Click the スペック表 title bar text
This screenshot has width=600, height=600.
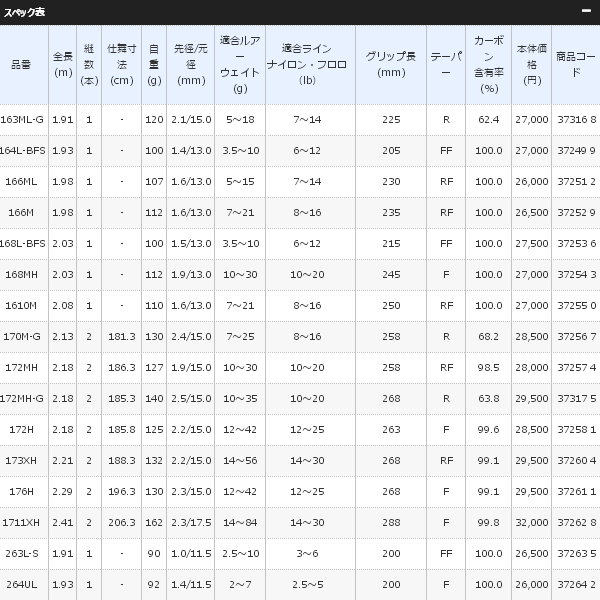pyautogui.click(x=25, y=12)
